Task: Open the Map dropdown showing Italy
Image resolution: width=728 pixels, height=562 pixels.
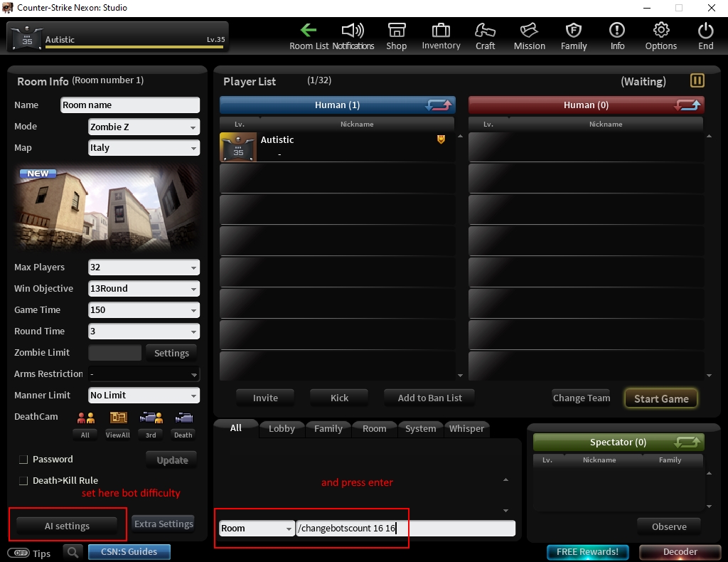Action: (x=144, y=148)
